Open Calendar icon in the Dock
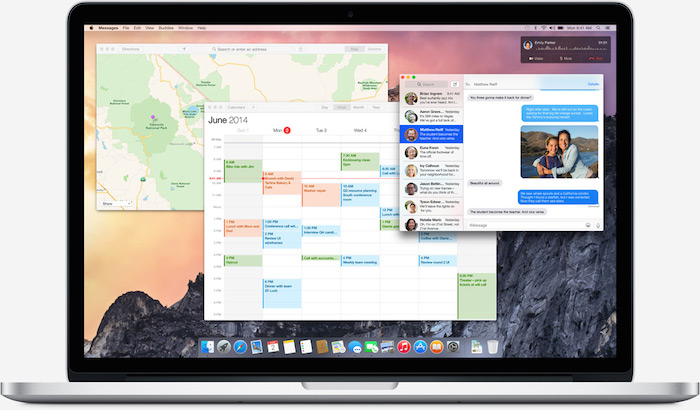The width and height of the screenshot is (700, 410). 273,347
